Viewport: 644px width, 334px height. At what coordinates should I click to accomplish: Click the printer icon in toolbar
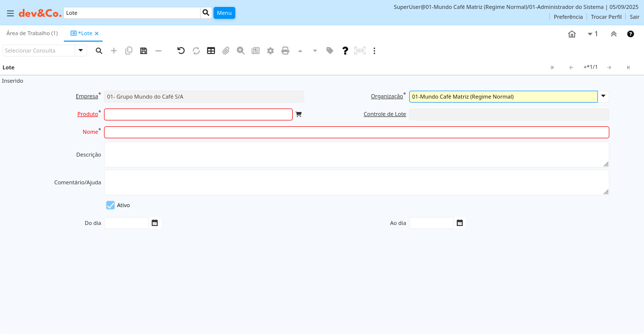(285, 51)
